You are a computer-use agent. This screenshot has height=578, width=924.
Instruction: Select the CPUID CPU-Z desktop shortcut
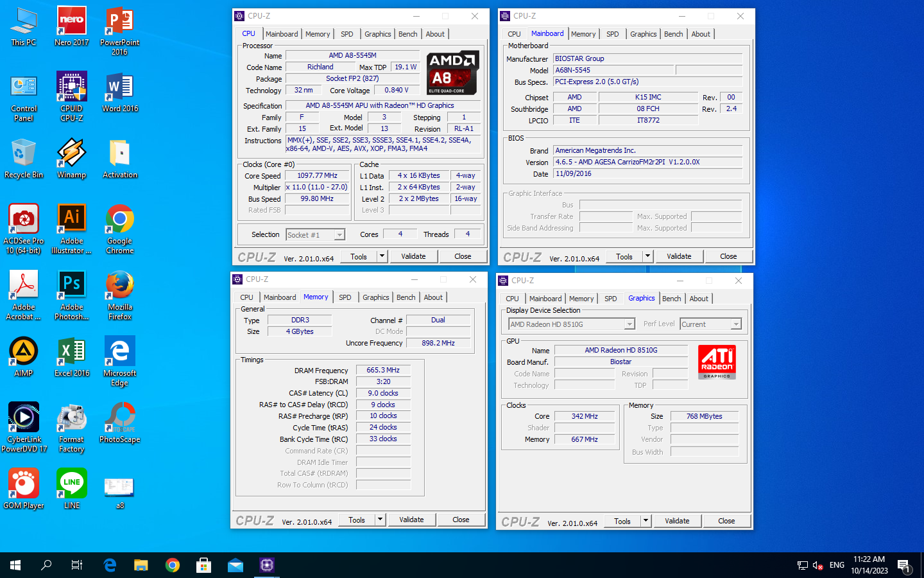tap(72, 97)
